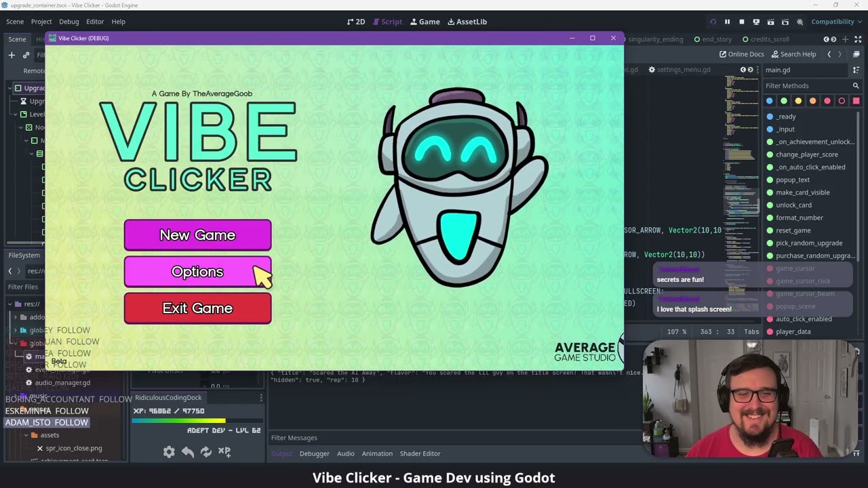868x488 pixels.
Task: Pause the running project
Action: coord(727,22)
